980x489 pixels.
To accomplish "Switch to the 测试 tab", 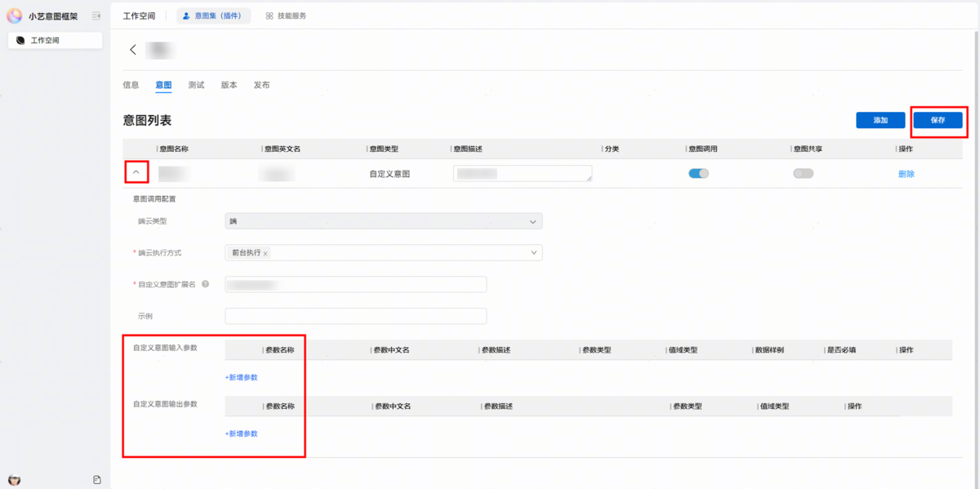I will click(x=196, y=85).
